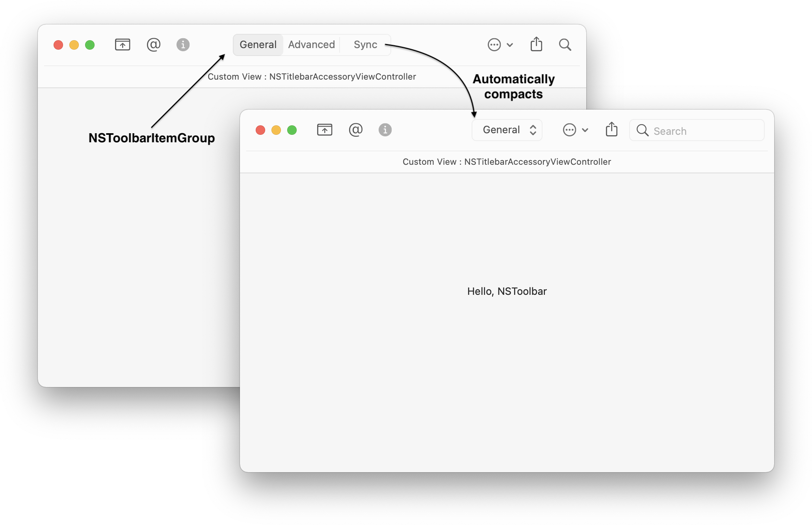Click magnifier search icon in back window

[565, 45]
